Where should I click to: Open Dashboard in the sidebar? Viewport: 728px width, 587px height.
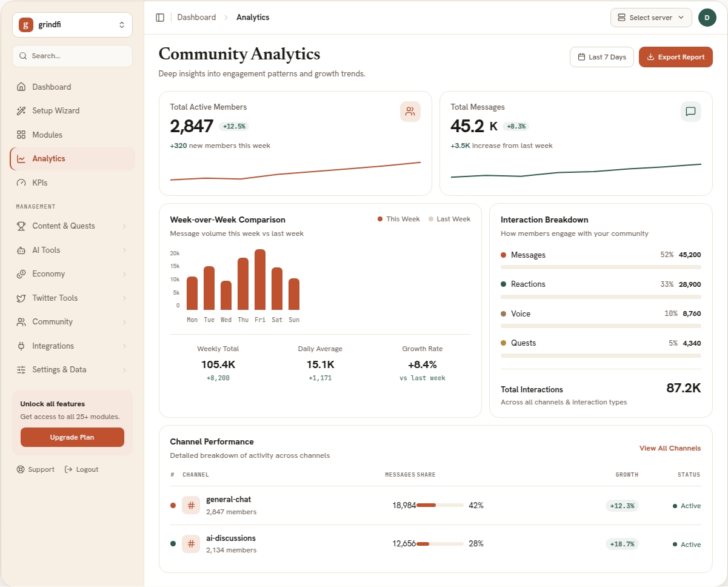[72, 87]
